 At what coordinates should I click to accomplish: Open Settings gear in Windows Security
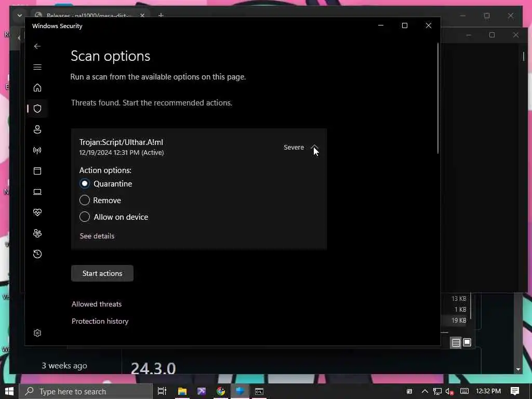(37, 333)
